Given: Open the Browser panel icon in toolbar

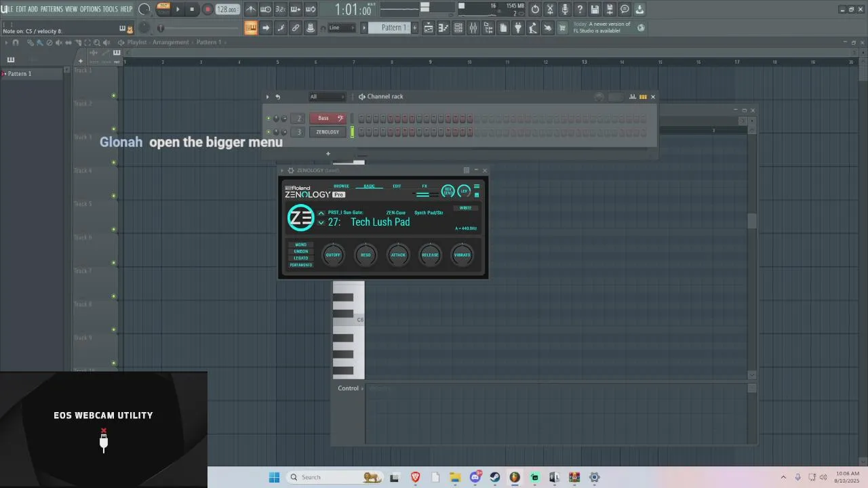Looking at the screenshot, I should click(488, 28).
